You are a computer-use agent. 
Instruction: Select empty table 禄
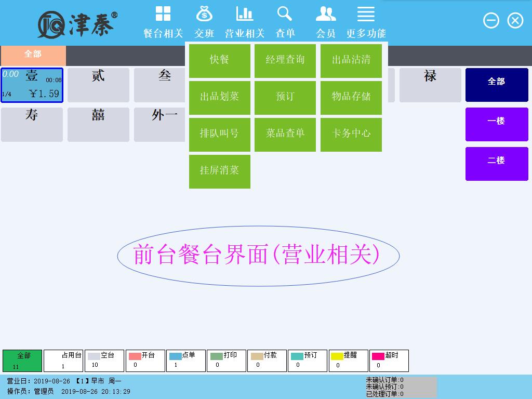430,85
